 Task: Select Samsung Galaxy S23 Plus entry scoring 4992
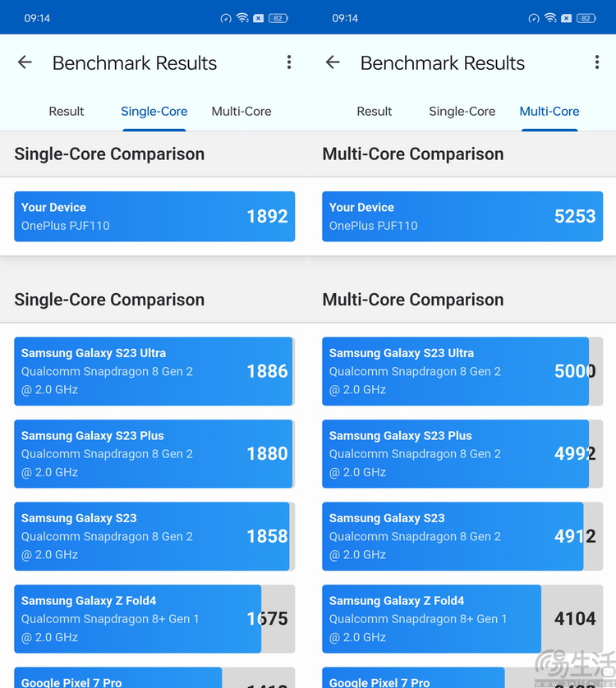point(462,454)
